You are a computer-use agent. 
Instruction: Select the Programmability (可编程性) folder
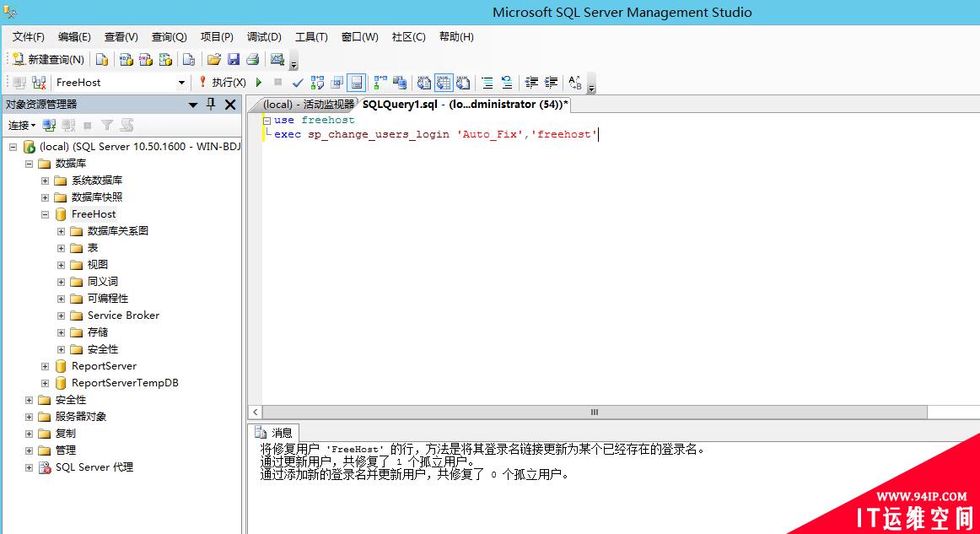click(107, 299)
